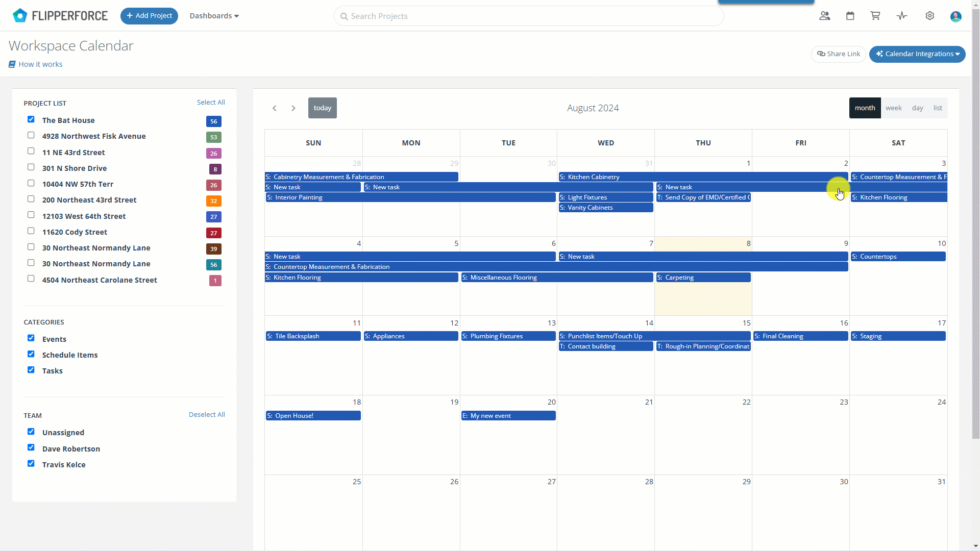Switch to the week calendar view
Screen dimensions: 980x551
click(893, 108)
